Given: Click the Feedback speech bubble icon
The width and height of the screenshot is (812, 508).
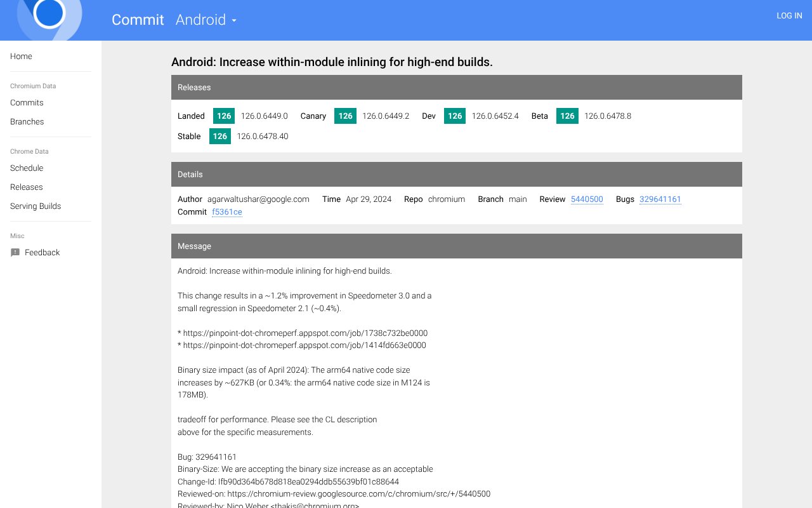Looking at the screenshot, I should [15, 253].
